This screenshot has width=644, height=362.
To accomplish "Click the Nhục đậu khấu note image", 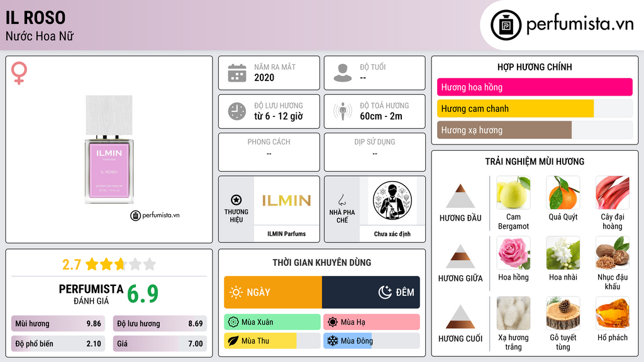I will click(x=613, y=253).
